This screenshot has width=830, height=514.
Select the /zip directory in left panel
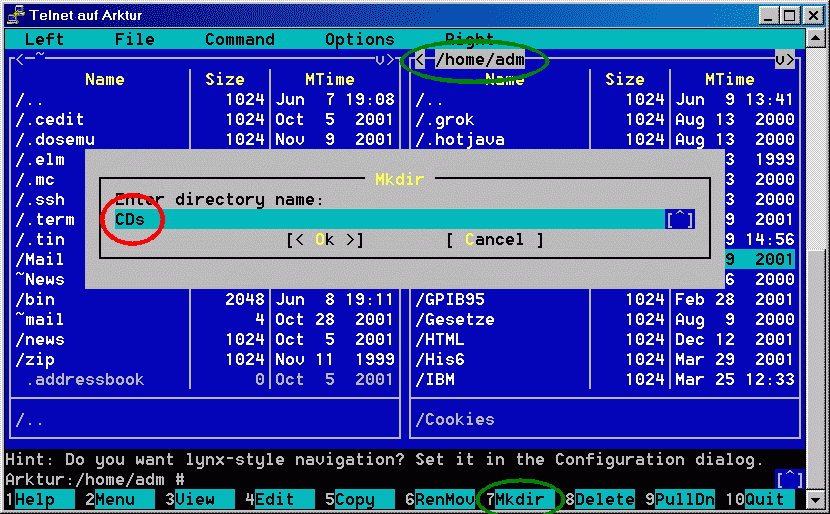coord(40,359)
